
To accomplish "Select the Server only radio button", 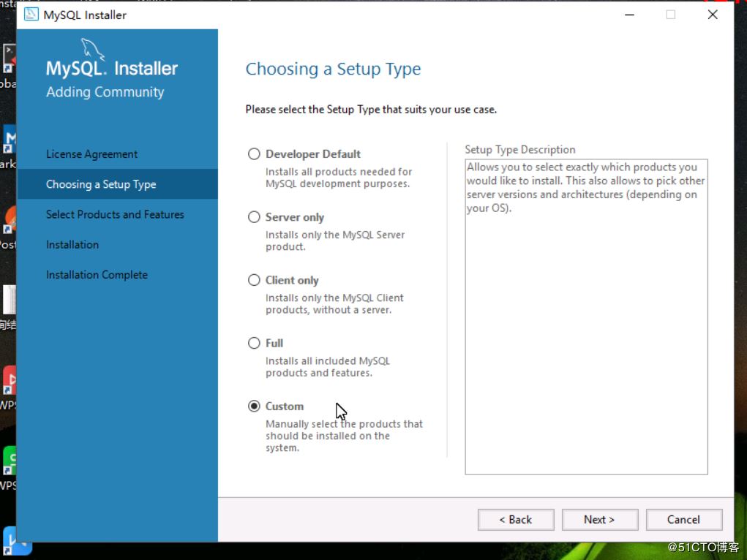I will point(254,216).
